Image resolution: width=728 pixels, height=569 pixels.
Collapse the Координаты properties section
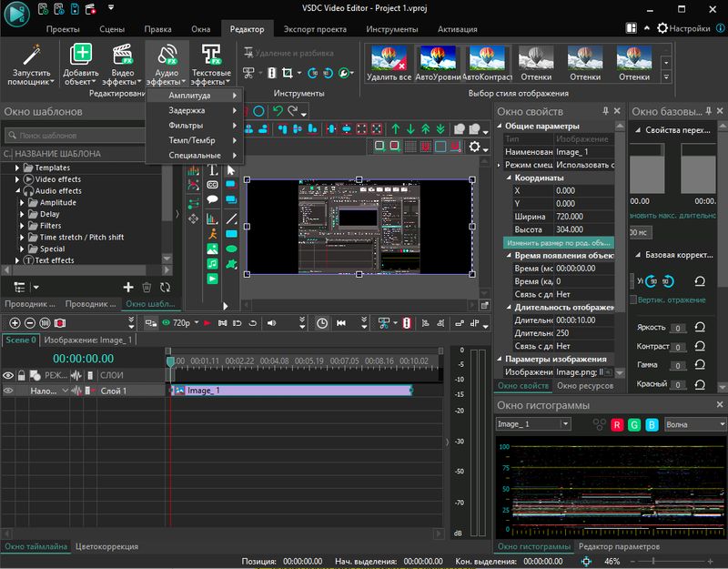508,178
